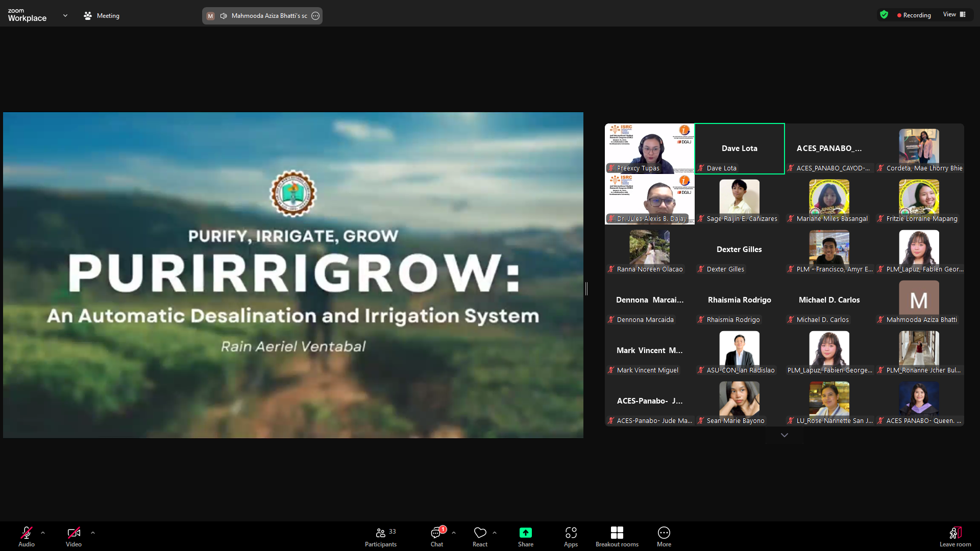The width and height of the screenshot is (980, 551).
Task: Open the Apps icon
Action: (571, 533)
